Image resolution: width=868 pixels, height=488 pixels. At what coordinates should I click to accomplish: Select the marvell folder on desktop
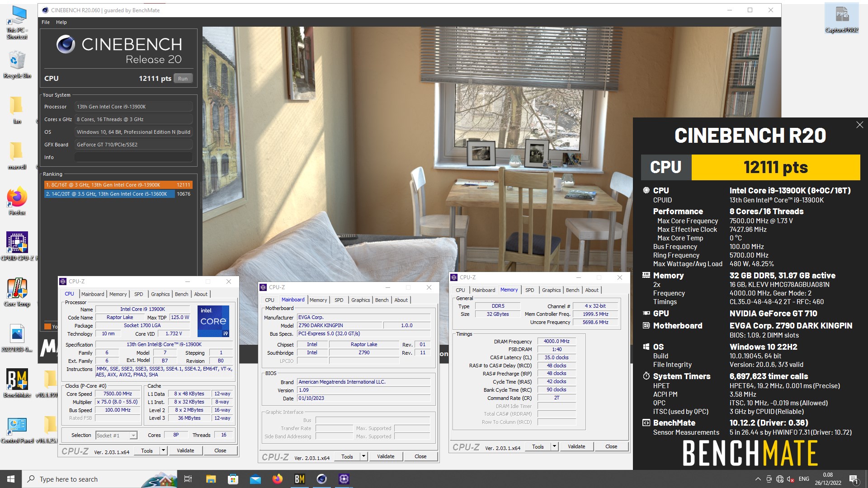(17, 155)
